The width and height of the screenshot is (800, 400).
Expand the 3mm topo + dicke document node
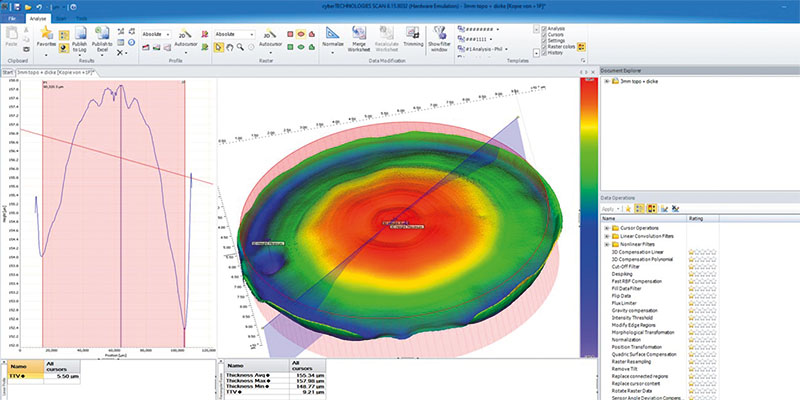(x=607, y=81)
